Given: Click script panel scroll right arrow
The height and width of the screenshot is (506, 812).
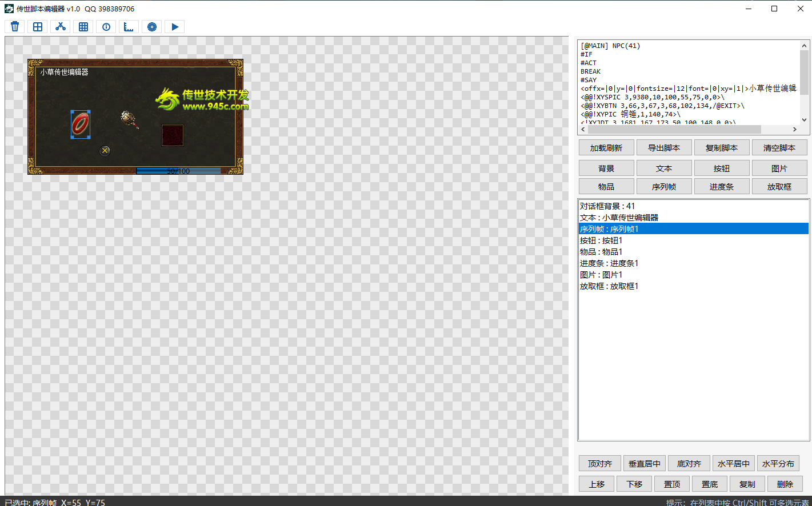Looking at the screenshot, I should 794,129.
